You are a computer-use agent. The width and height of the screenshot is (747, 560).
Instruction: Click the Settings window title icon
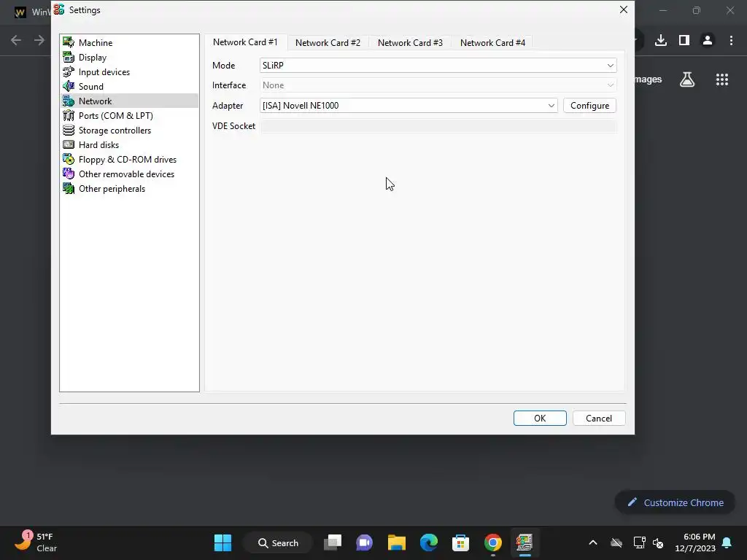coord(59,9)
